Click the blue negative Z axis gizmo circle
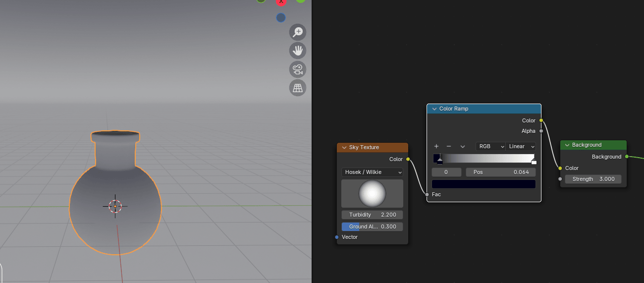 point(281,18)
